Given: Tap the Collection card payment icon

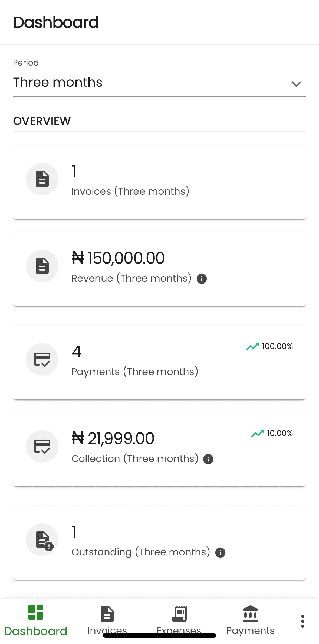Looking at the screenshot, I should 42,446.
